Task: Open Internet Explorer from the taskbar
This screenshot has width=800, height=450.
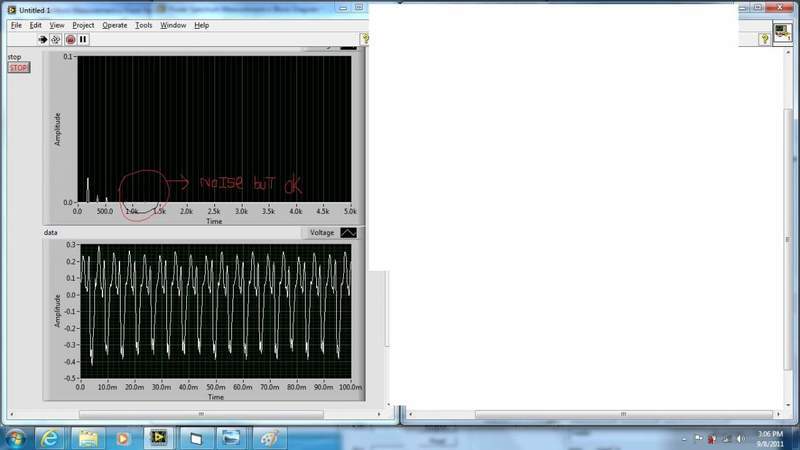Action: tap(50, 437)
